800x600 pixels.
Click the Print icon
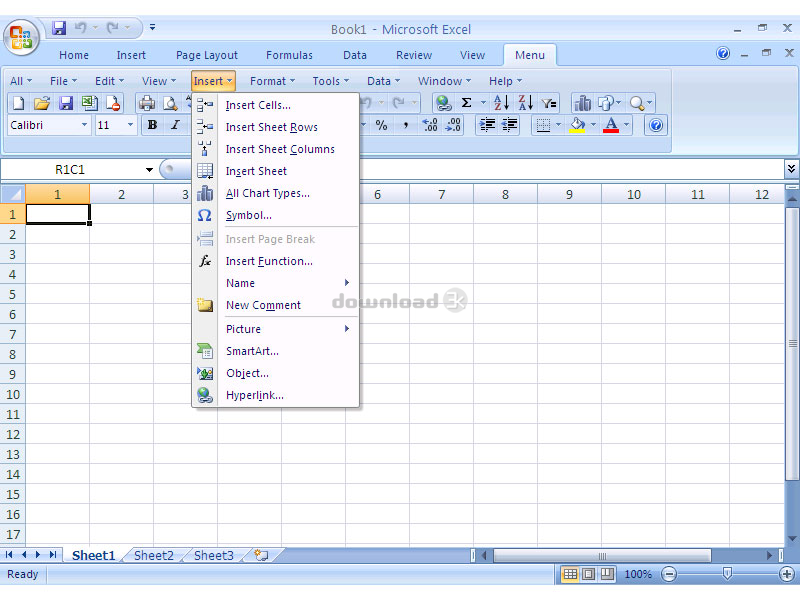click(x=147, y=104)
